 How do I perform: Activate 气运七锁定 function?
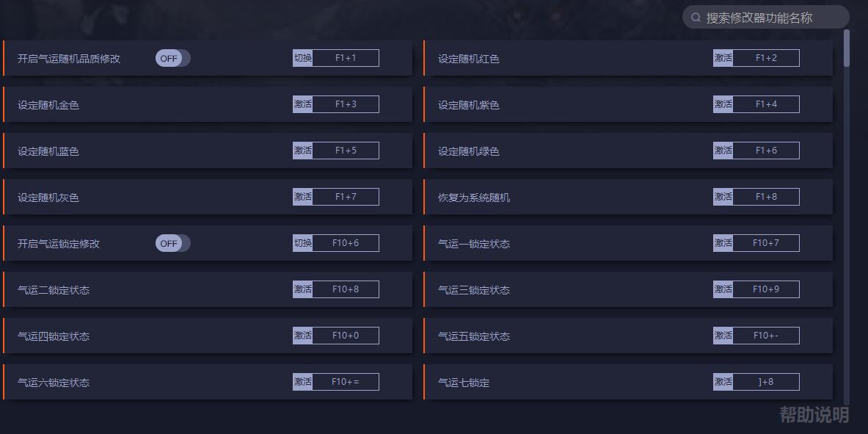pos(723,382)
